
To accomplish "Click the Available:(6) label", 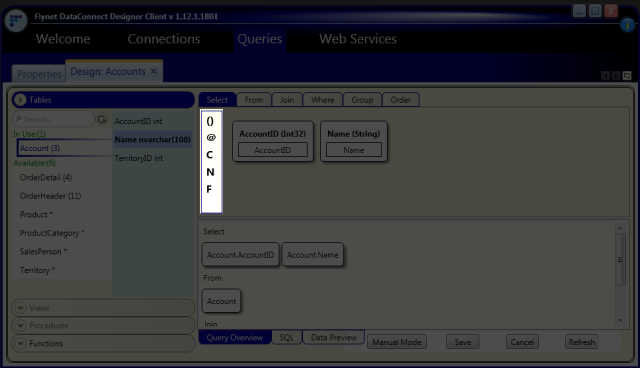I will point(34,163).
